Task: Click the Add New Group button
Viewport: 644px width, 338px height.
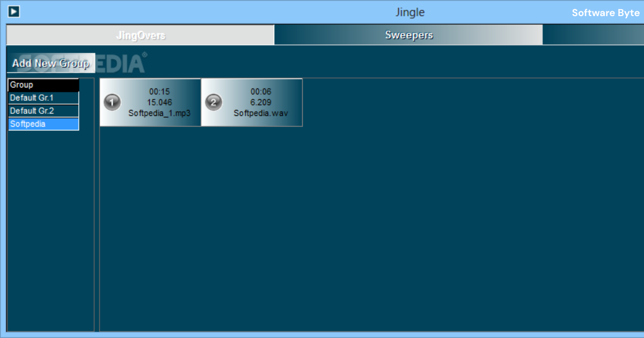Action: [51, 63]
